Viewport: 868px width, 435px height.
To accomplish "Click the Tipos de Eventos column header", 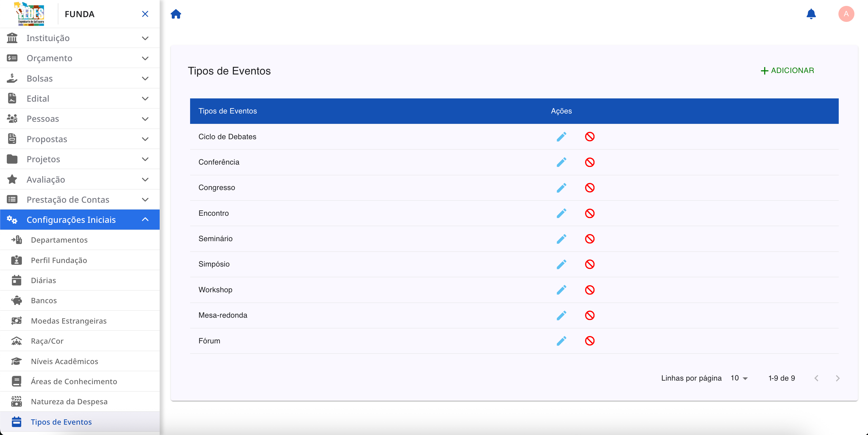I will [x=227, y=111].
